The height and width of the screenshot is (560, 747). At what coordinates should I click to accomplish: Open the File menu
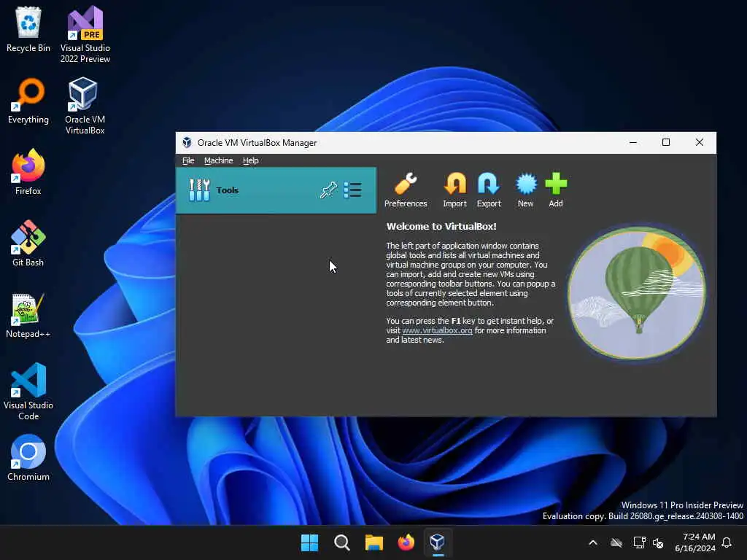(188, 160)
